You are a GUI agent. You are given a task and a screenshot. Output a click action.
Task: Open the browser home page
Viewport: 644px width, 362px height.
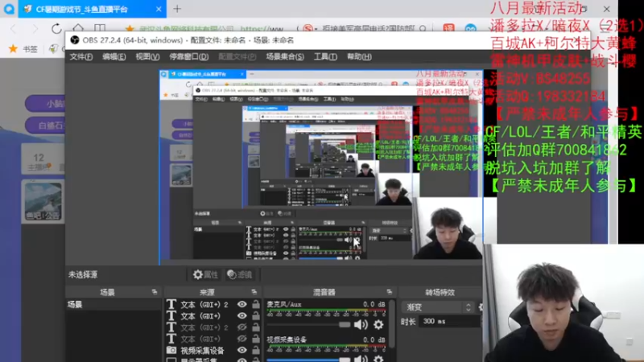click(78, 28)
